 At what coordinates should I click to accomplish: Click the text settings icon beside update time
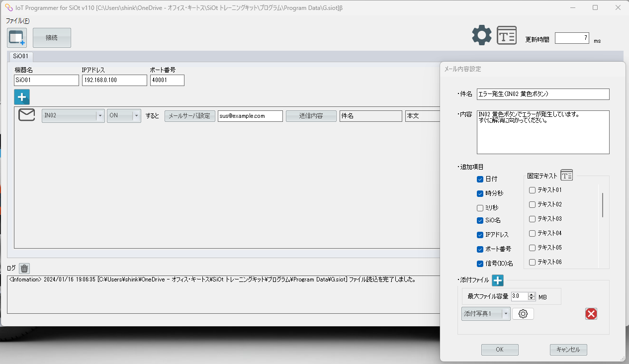(507, 35)
